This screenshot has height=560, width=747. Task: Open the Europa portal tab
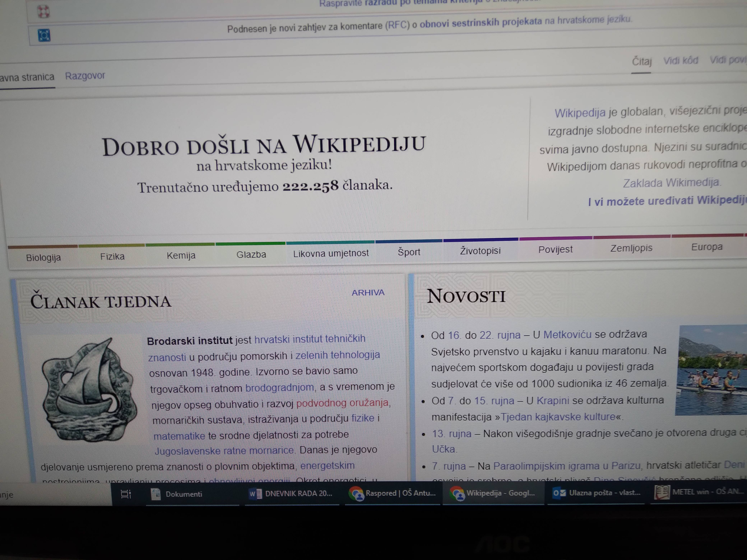[707, 247]
